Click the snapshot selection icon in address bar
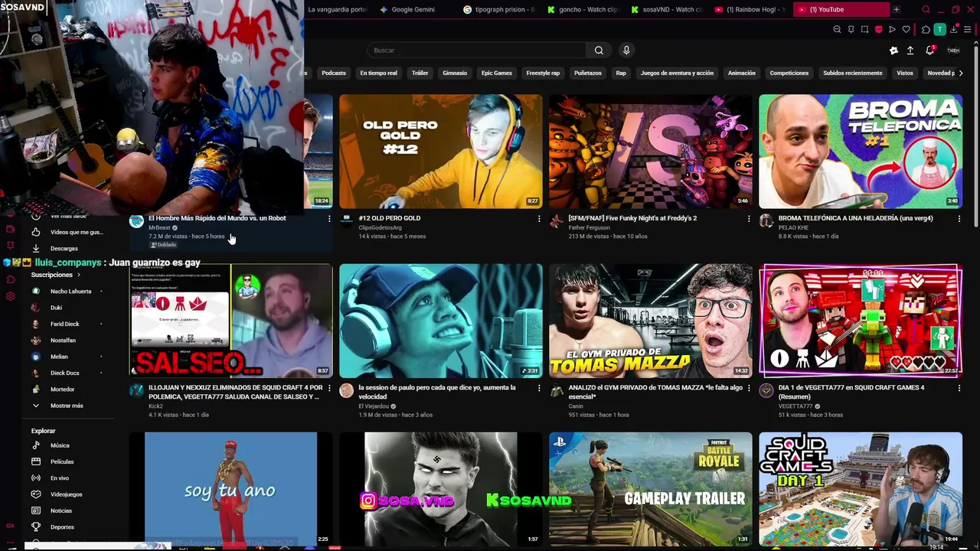Viewport: 980px width, 551px height. tap(864, 30)
